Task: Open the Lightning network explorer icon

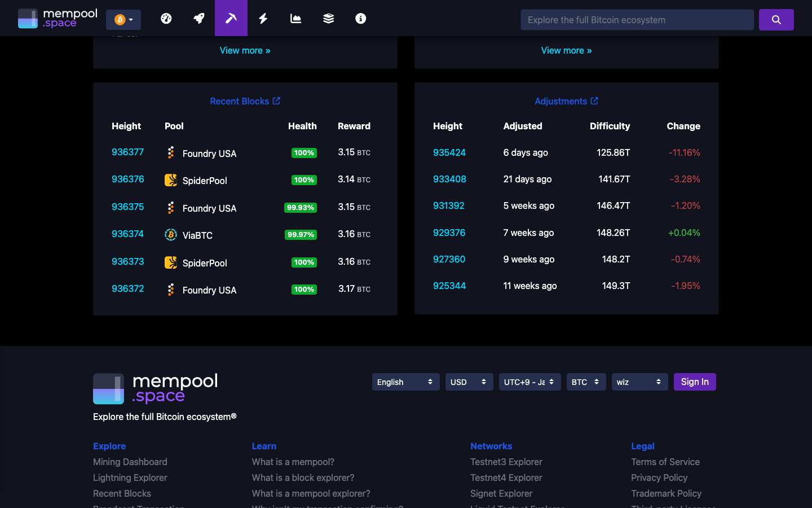Action: [263, 18]
